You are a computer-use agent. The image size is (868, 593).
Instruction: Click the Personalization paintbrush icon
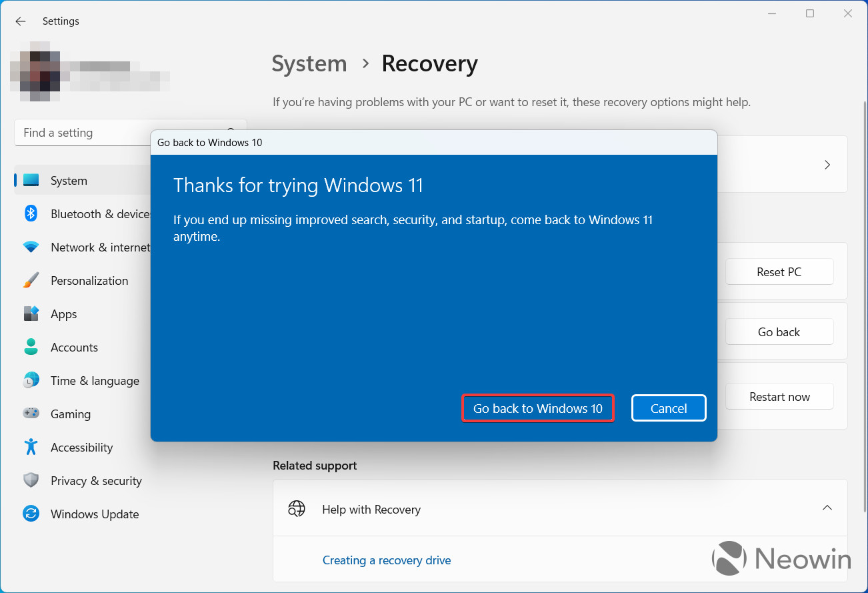tap(31, 281)
